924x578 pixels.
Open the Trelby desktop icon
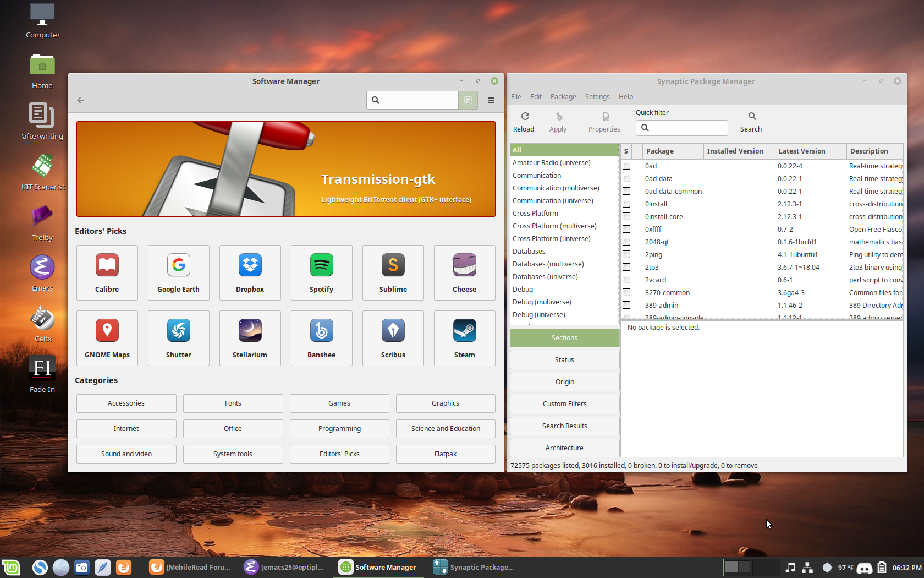42,222
